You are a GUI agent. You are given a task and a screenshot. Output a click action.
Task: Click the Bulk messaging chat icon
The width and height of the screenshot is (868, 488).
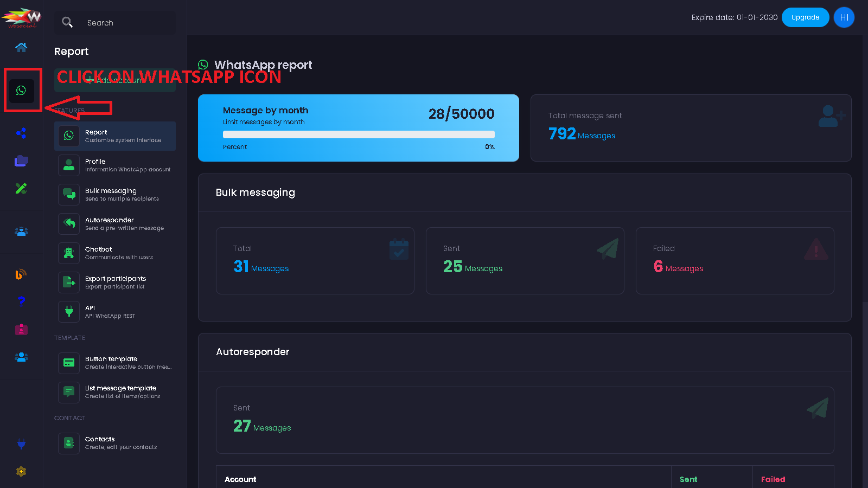click(69, 194)
